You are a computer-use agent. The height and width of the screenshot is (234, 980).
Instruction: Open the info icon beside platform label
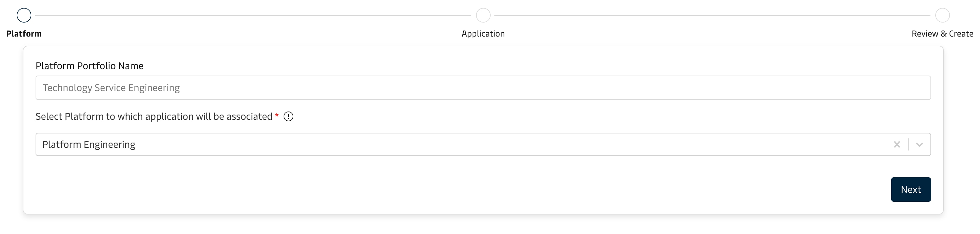coord(288,116)
